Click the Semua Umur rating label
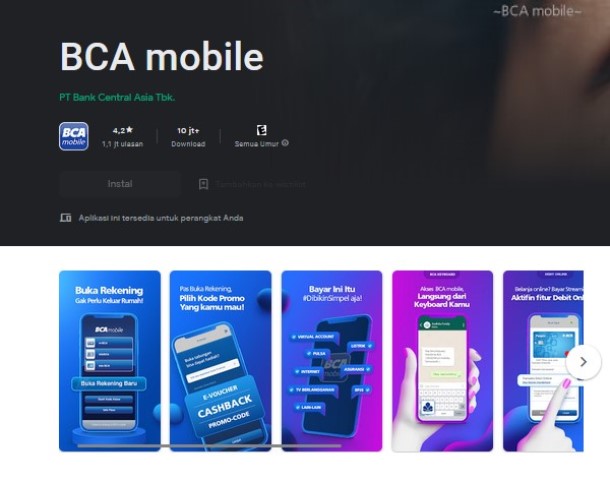This screenshot has height=480, width=610. point(257,144)
